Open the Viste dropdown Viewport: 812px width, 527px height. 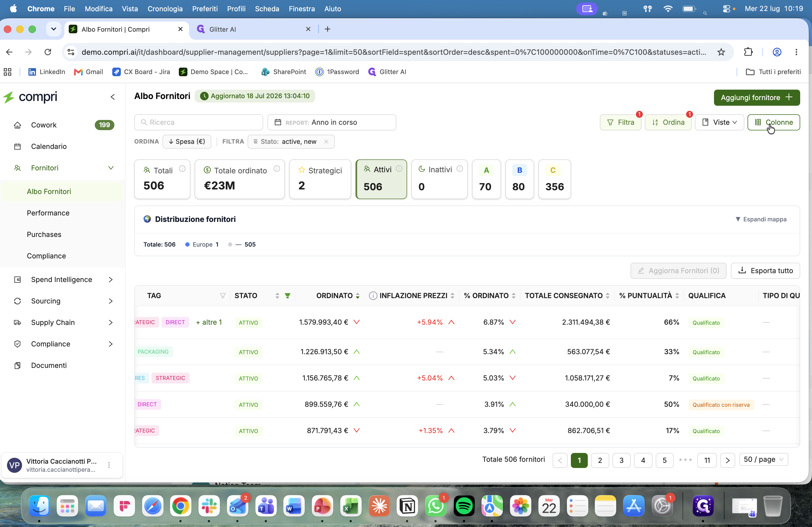(719, 122)
